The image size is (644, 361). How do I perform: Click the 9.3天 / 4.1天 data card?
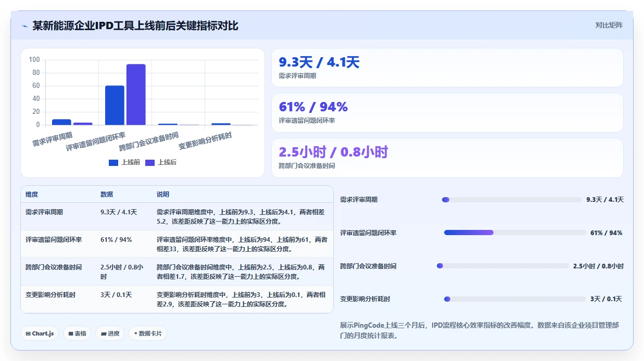click(447, 68)
